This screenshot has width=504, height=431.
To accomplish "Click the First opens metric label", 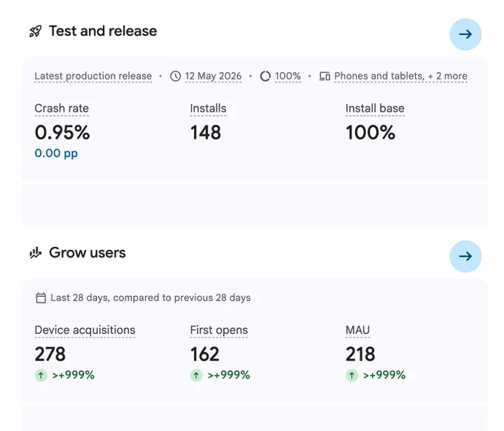I will click(219, 330).
